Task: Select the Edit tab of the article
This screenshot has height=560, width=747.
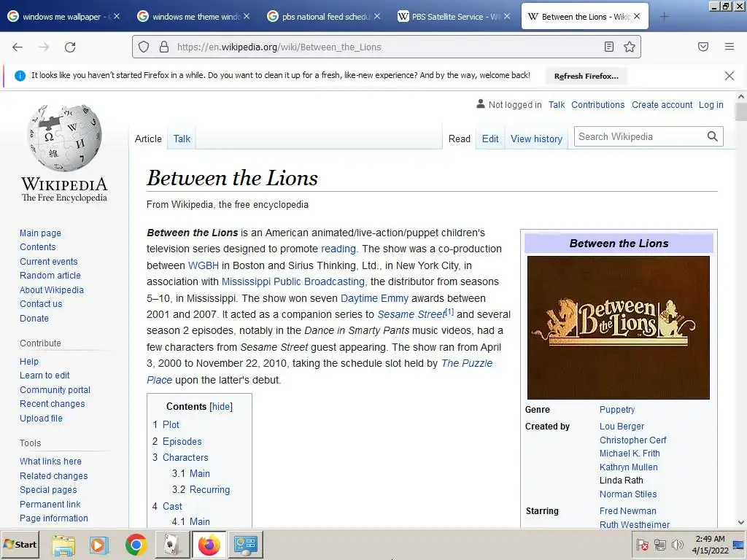Action: pyautogui.click(x=490, y=139)
